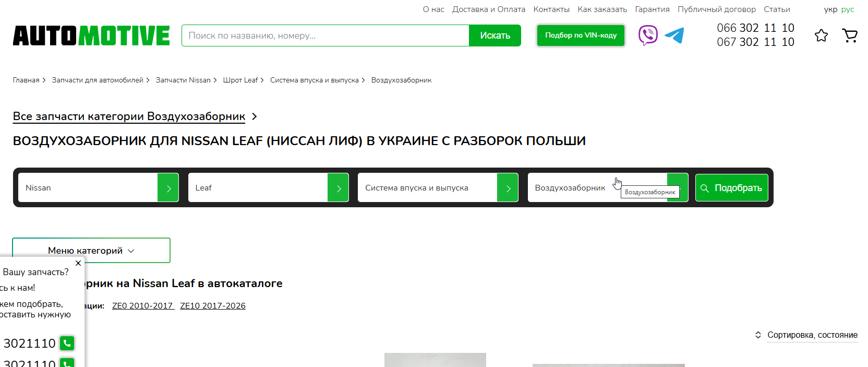Go to Система впуска и выпуска breadcrumb
This screenshot has width=868, height=367.
pos(315,80)
